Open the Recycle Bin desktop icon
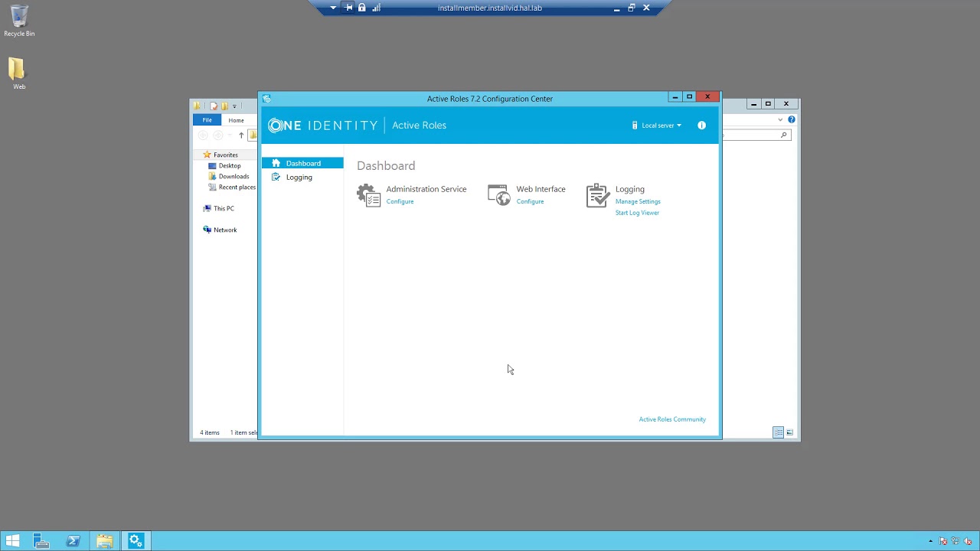 click(x=19, y=21)
